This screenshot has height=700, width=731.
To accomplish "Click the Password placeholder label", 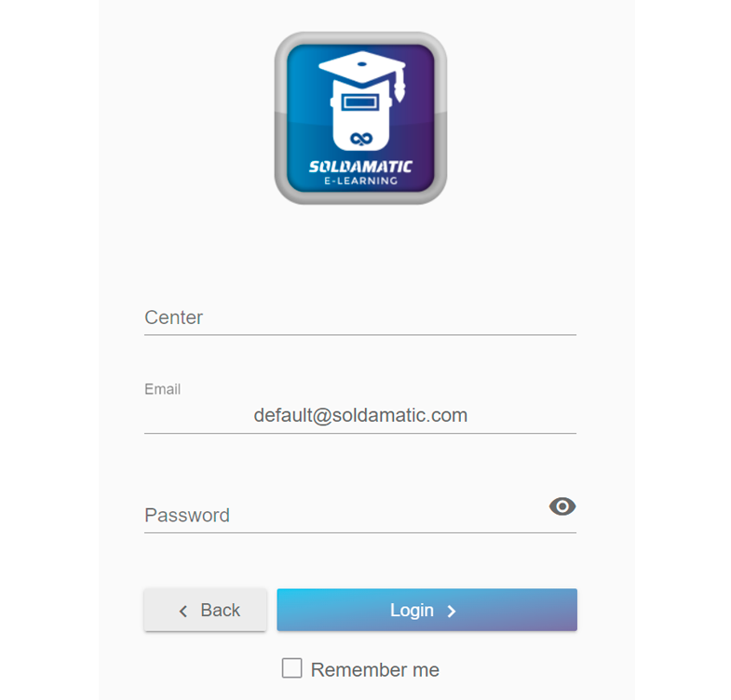I will (187, 515).
